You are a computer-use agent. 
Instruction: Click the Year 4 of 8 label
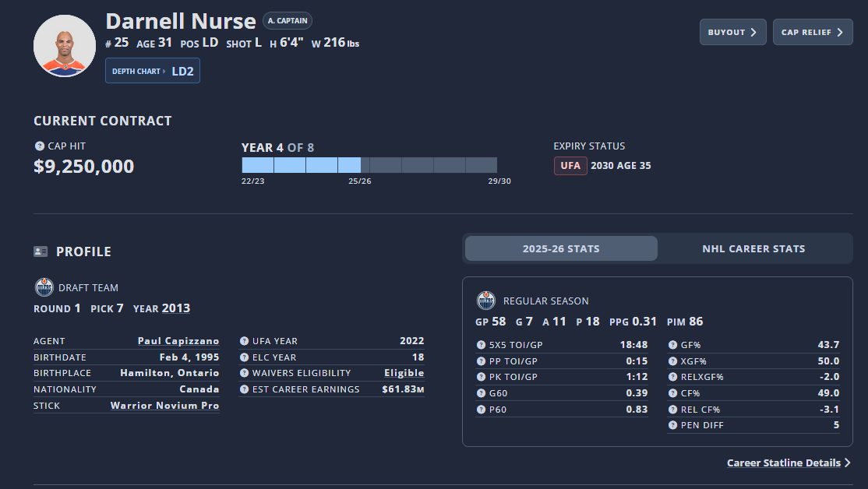pos(277,148)
